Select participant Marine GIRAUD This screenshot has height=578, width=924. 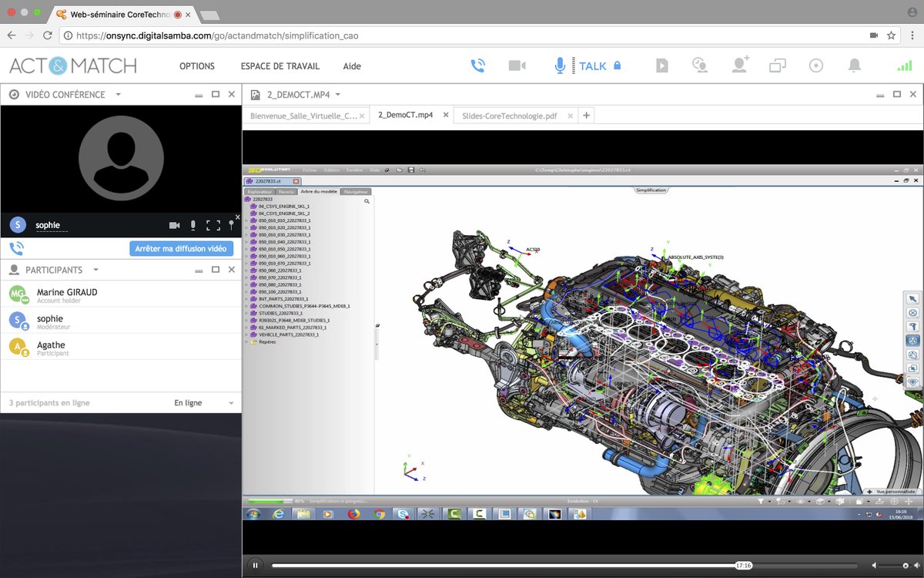[x=121, y=295]
